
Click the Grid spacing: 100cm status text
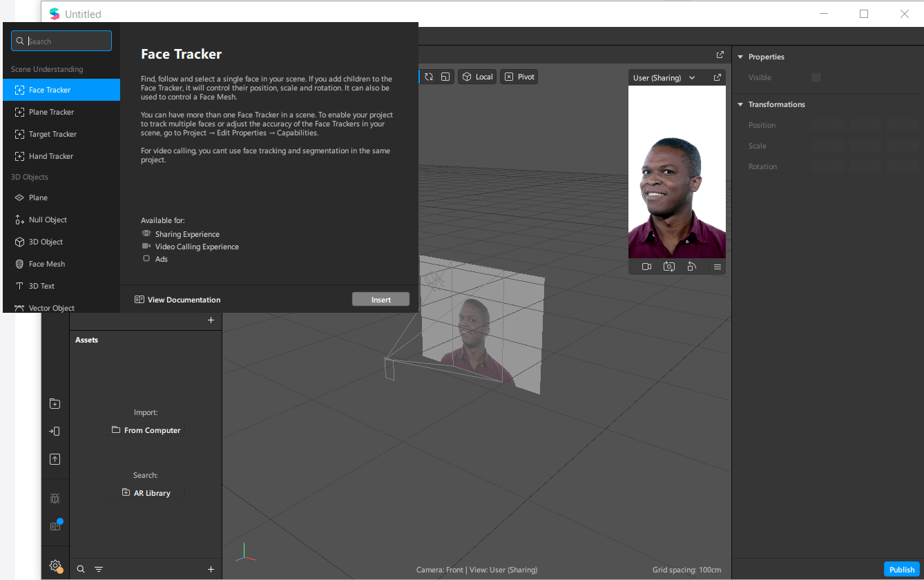(x=686, y=570)
